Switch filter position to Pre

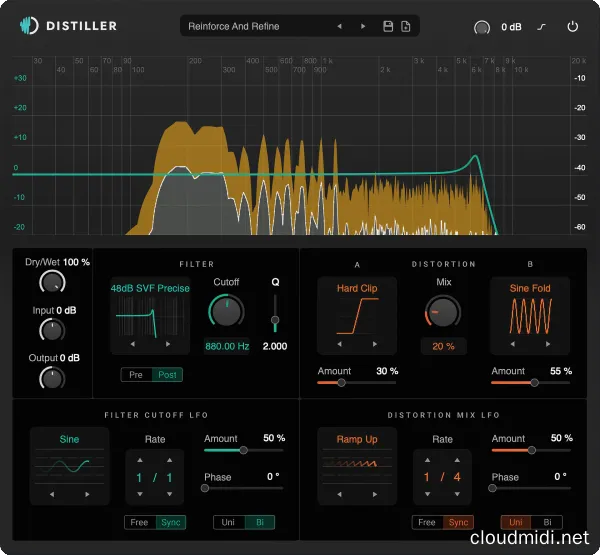tap(136, 374)
